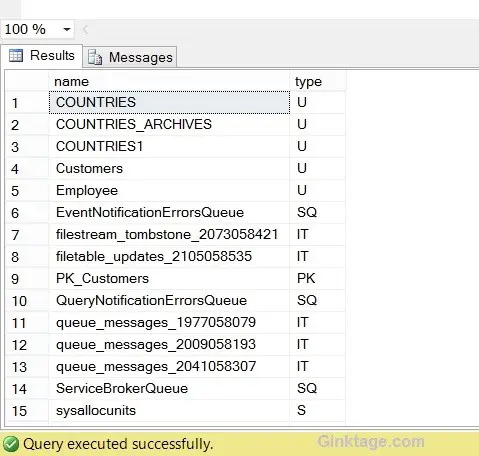Select the Employee name cell

click(169, 191)
